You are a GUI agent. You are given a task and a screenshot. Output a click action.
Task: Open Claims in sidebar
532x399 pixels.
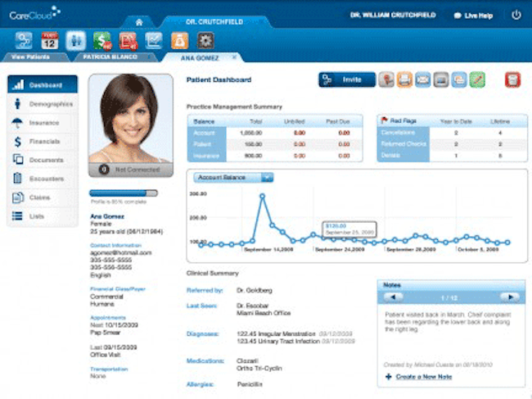[x=43, y=197]
